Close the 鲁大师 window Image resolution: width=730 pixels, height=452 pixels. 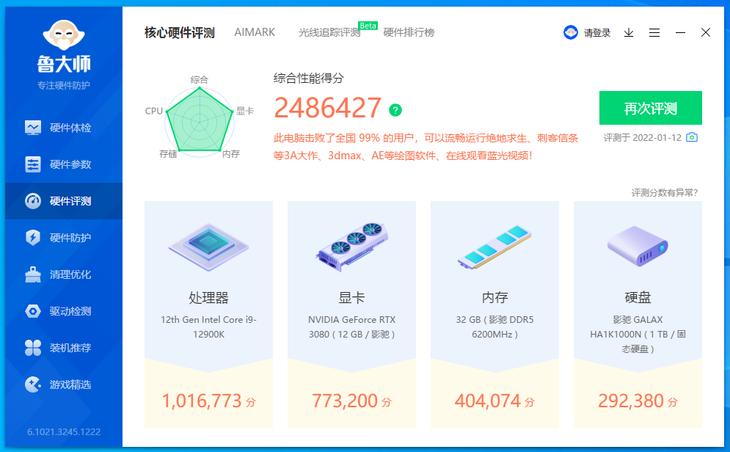pos(705,32)
